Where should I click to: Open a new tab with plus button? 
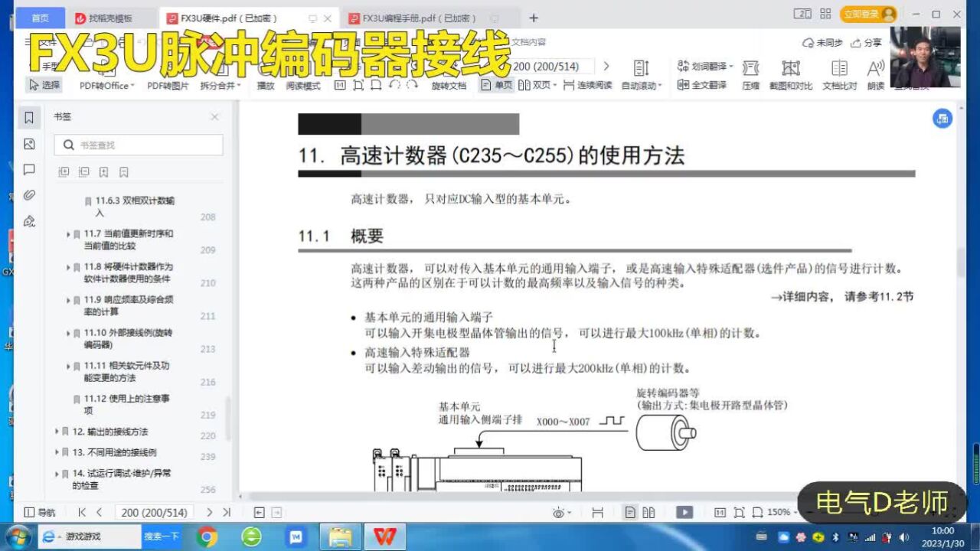534,18
